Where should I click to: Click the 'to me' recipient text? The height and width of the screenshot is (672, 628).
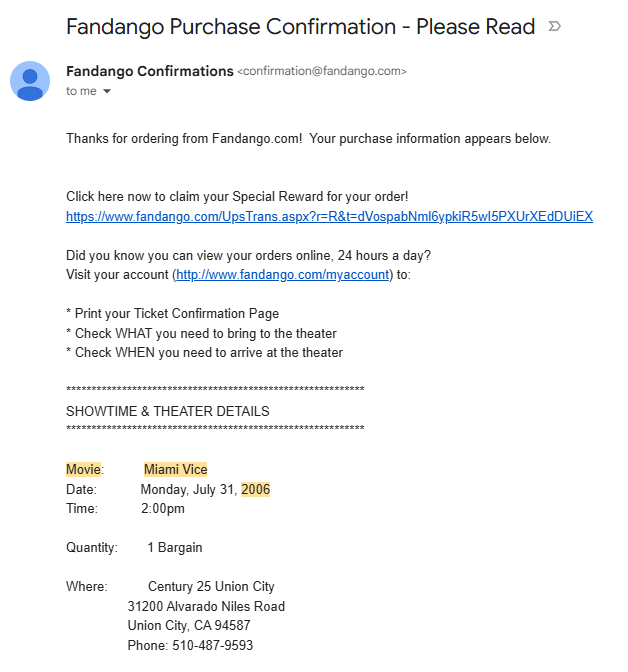(x=81, y=91)
